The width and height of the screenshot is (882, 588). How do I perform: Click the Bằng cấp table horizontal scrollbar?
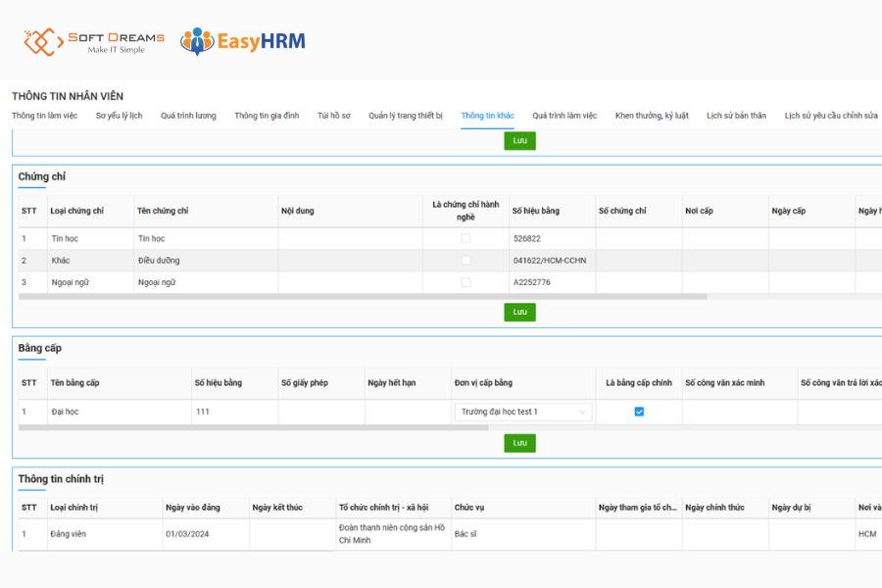point(253,427)
